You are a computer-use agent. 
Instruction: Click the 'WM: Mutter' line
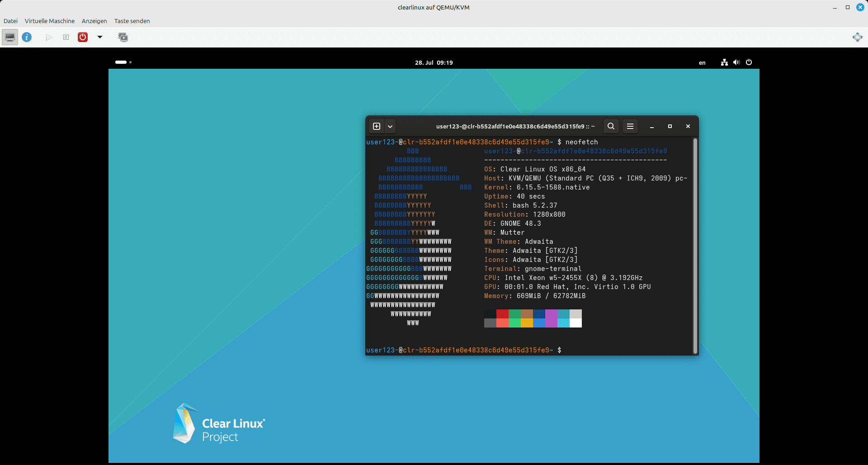pos(505,232)
